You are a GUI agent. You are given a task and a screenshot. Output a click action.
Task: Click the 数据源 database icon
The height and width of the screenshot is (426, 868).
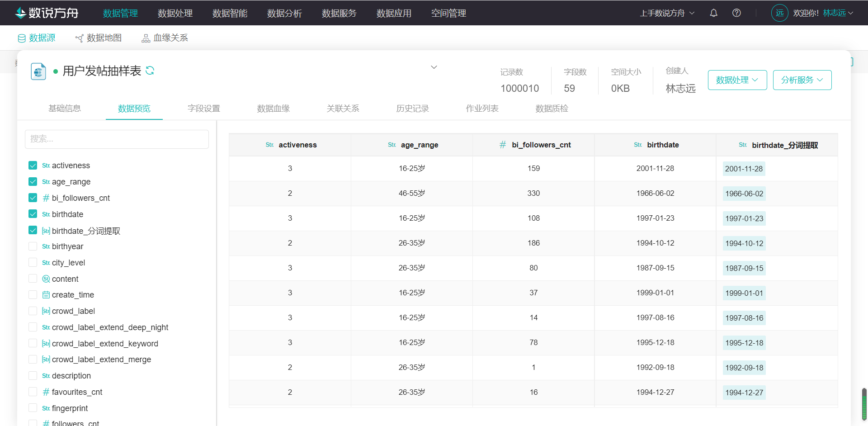22,38
